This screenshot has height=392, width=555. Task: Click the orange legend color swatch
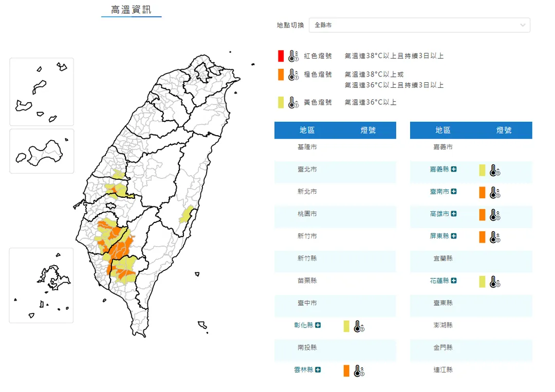281,74
